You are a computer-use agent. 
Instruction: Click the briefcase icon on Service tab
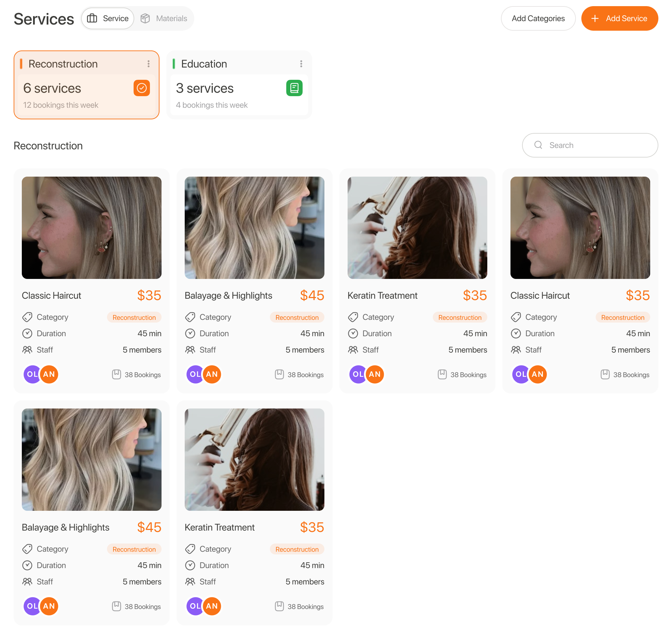pos(92,18)
